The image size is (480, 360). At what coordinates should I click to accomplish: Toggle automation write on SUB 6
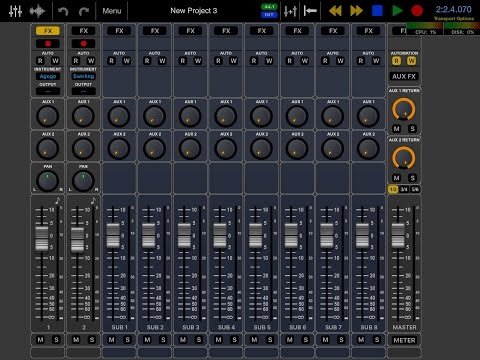305,61
